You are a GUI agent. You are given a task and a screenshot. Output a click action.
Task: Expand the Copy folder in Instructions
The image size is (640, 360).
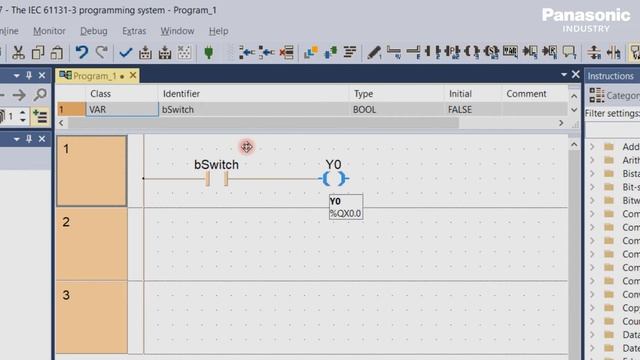point(592,308)
